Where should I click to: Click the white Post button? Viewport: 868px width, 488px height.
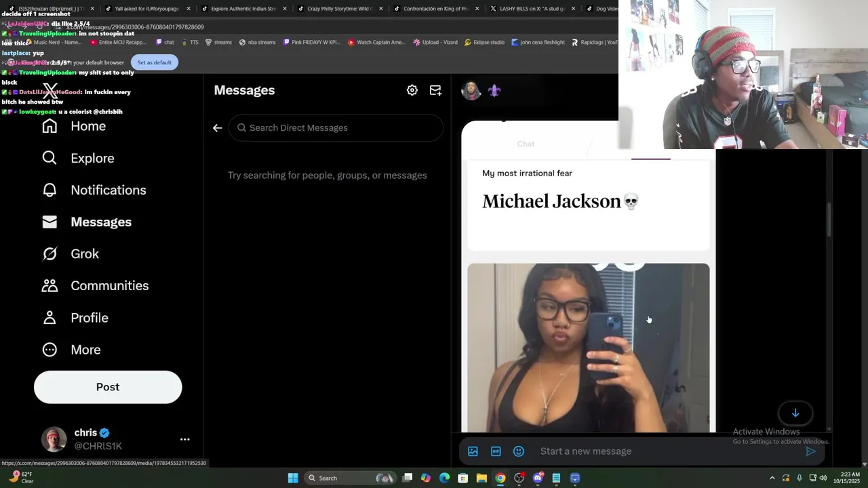(x=108, y=387)
